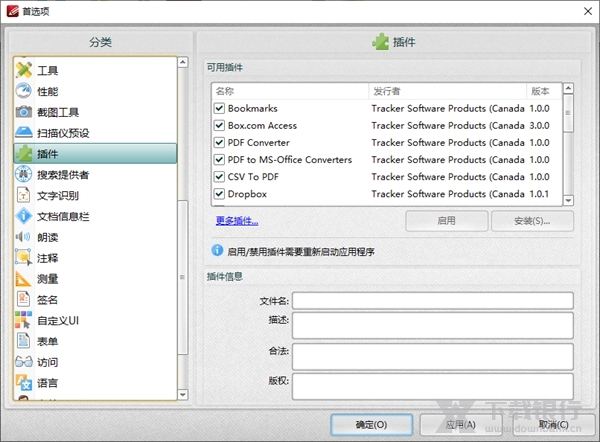The height and width of the screenshot is (442, 600).
Task: Select the 注释 comment note icon
Action: click(x=24, y=258)
